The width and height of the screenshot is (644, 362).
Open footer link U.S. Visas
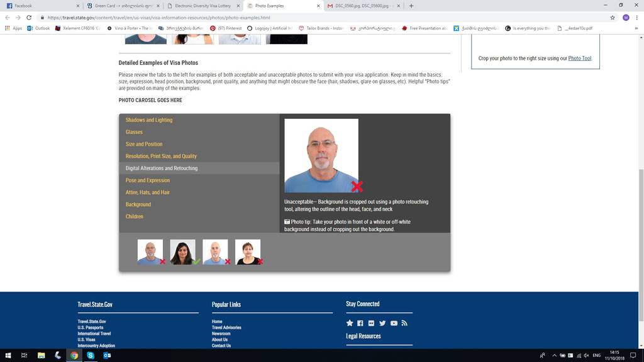coord(86,339)
